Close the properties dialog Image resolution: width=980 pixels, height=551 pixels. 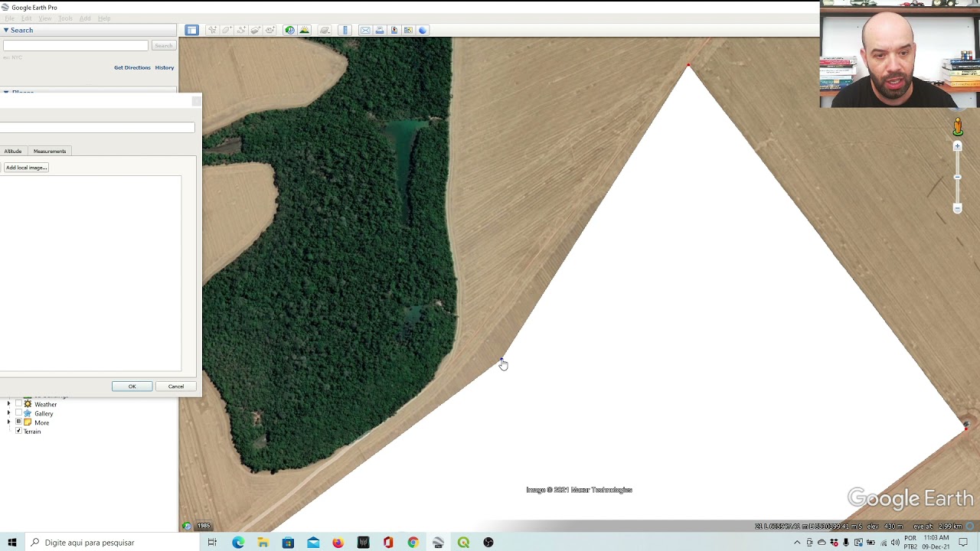coord(197,101)
